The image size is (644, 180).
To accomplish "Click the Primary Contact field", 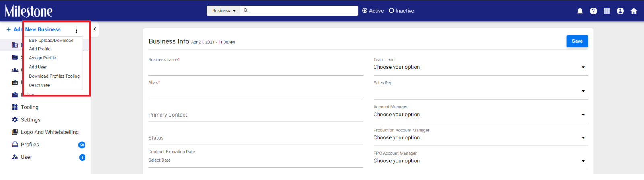I will pyautogui.click(x=256, y=115).
